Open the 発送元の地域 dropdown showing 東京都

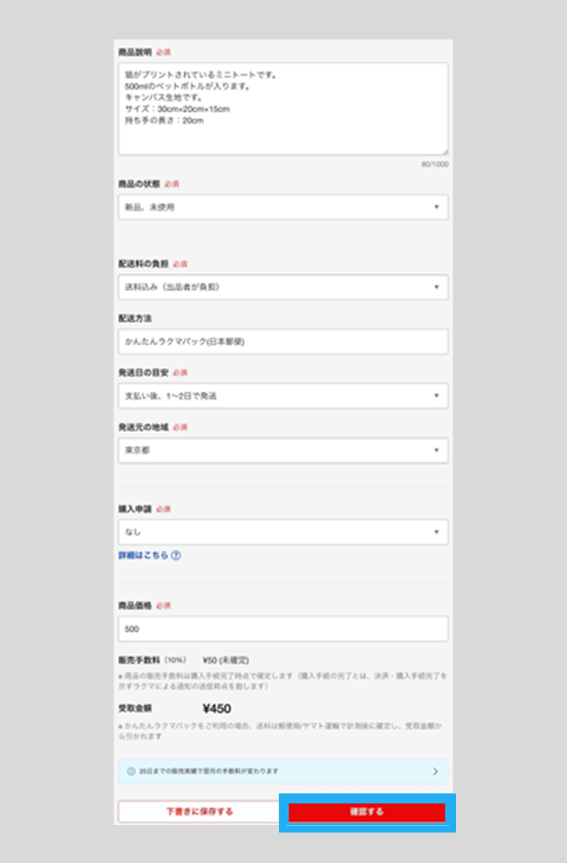point(283,450)
